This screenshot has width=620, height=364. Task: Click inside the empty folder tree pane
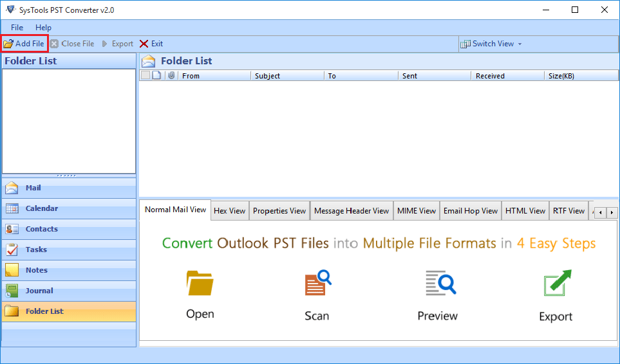(69, 121)
